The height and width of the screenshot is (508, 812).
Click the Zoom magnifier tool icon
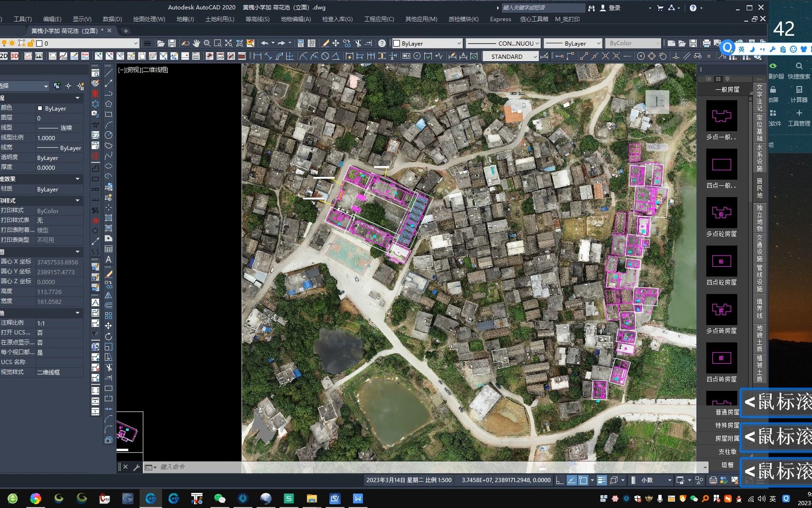pyautogui.click(x=208, y=43)
